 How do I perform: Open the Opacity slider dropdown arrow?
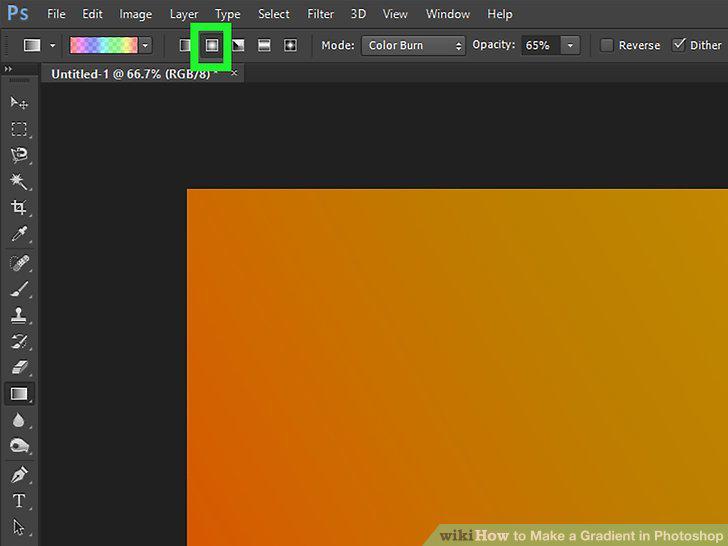click(x=570, y=46)
